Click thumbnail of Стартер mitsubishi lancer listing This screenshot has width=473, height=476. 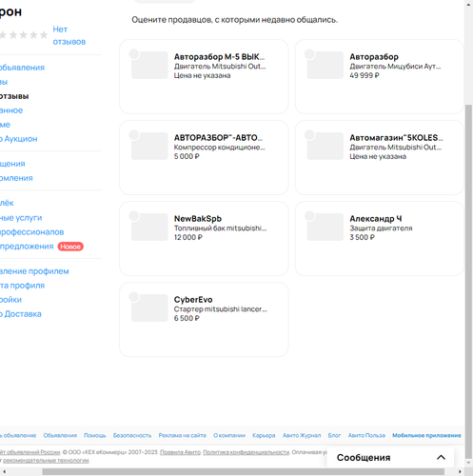pos(149,307)
